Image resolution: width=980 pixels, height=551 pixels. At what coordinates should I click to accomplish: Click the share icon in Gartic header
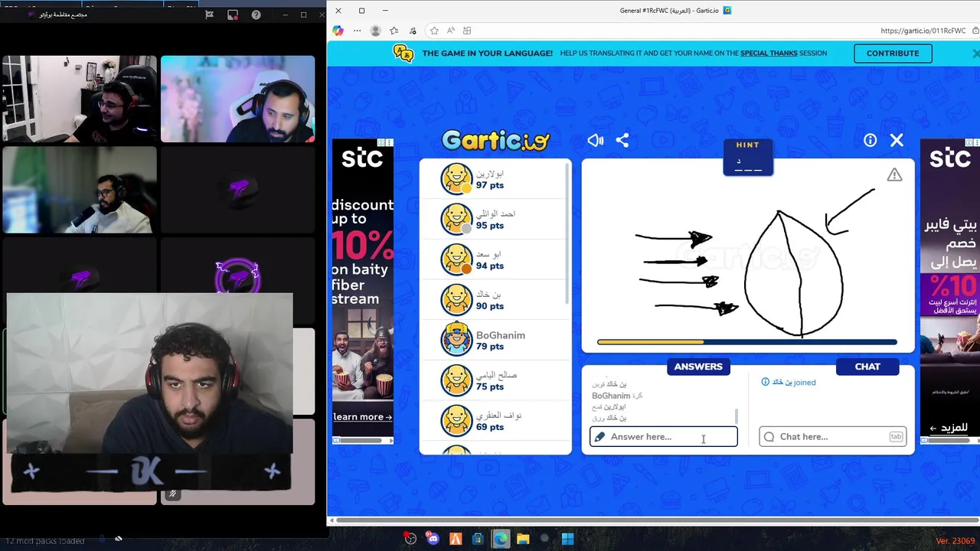(x=622, y=140)
